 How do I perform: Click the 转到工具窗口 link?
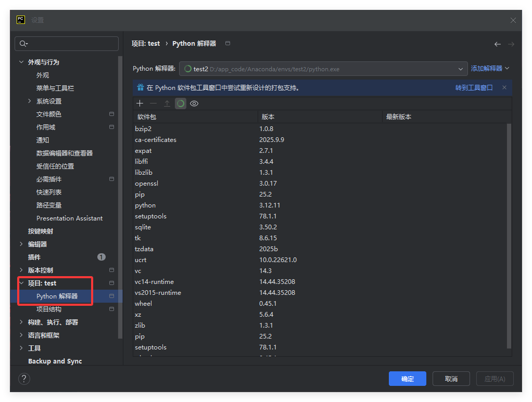tap(474, 88)
